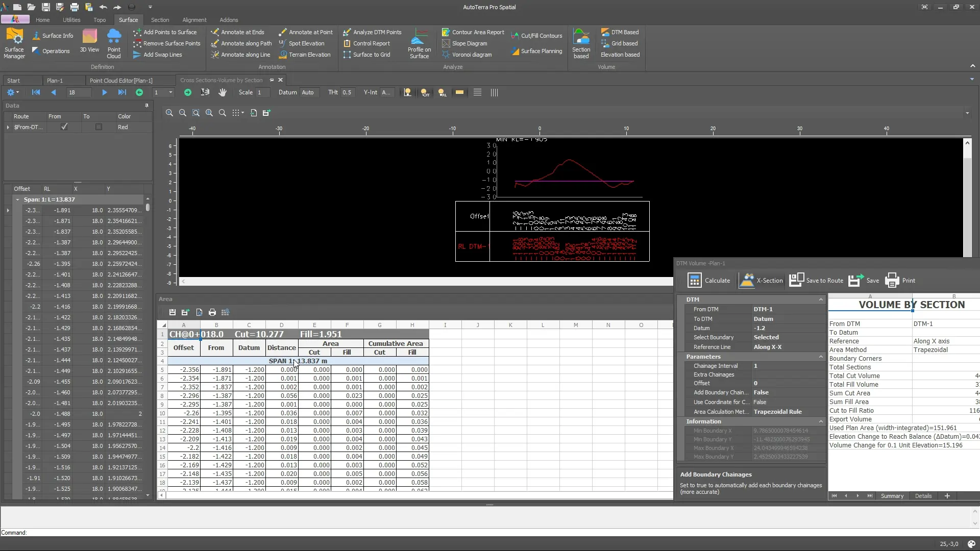Open the Utilities ribbon tab
The height and width of the screenshot is (551, 980).
tap(71, 20)
